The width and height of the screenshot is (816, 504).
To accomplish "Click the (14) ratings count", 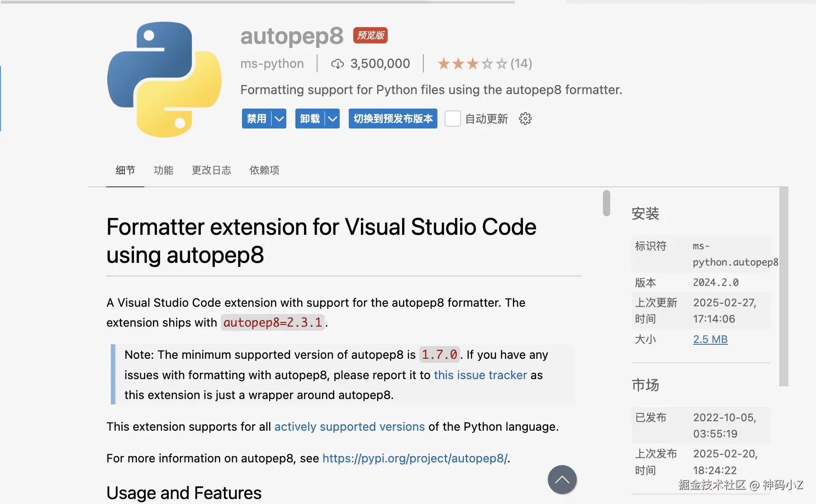I will pos(521,64).
